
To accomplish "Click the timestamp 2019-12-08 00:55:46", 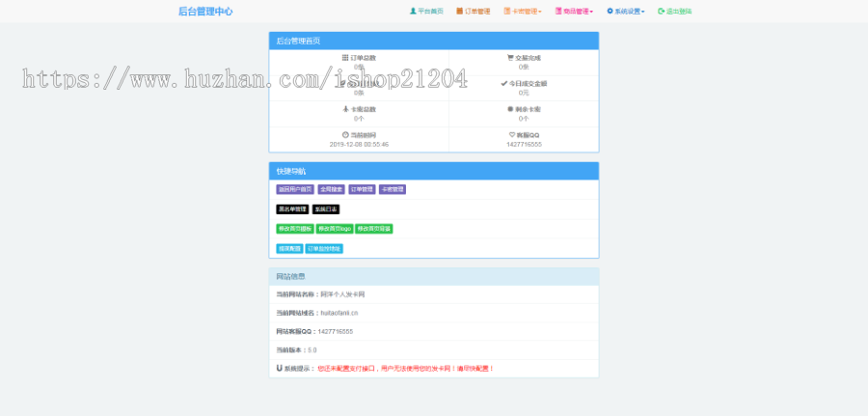I will [359, 144].
